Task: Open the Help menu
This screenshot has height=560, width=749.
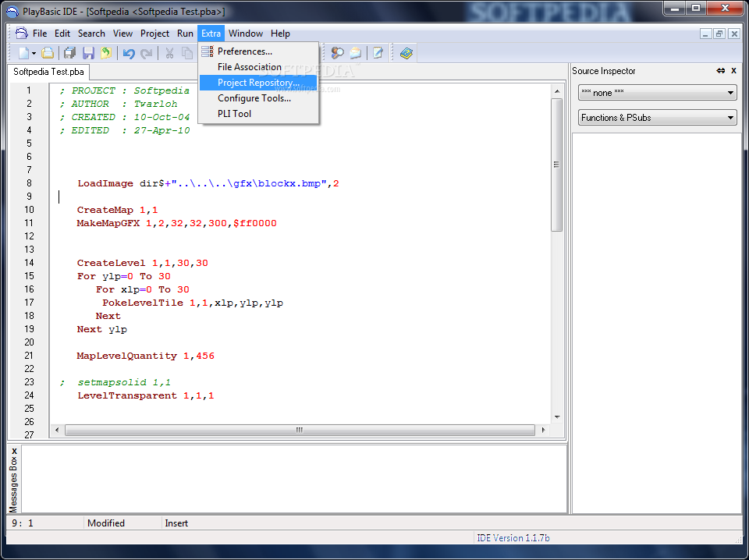Action: click(x=280, y=34)
